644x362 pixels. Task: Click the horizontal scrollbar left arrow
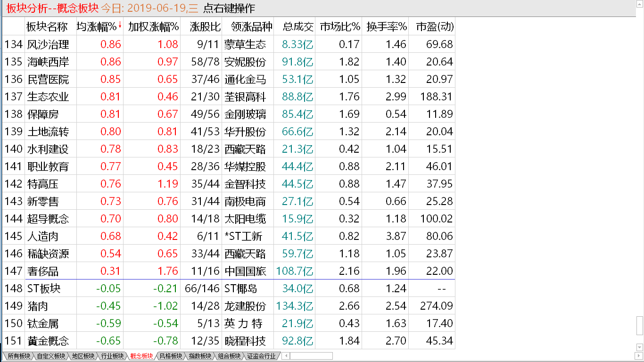coord(285,356)
